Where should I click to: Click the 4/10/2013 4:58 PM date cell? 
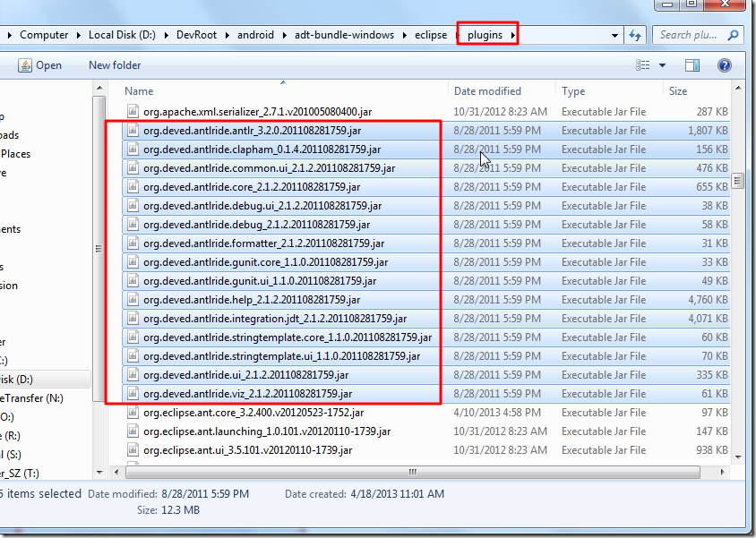coord(495,413)
